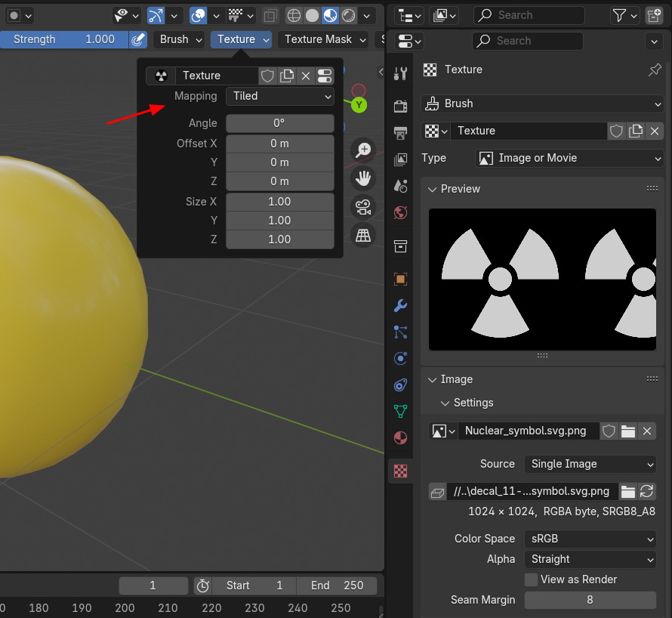Pin the Texture properties panel

(x=655, y=70)
